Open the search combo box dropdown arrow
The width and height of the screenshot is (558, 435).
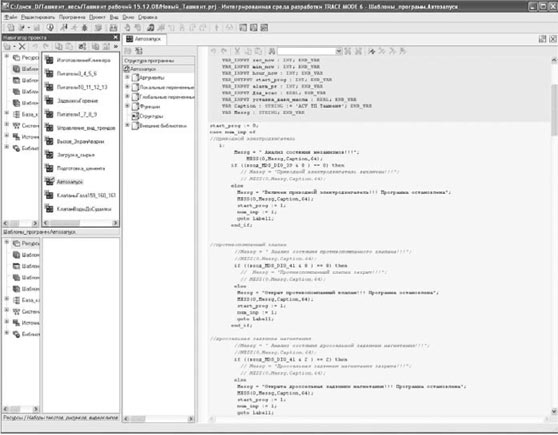(339, 51)
